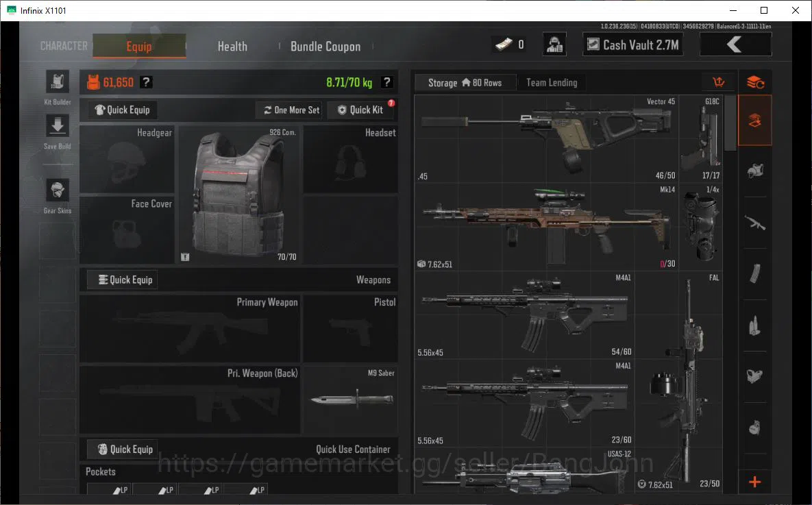This screenshot has height=505, width=812.
Task: Select the Storage 80 Rows tab
Action: click(465, 82)
